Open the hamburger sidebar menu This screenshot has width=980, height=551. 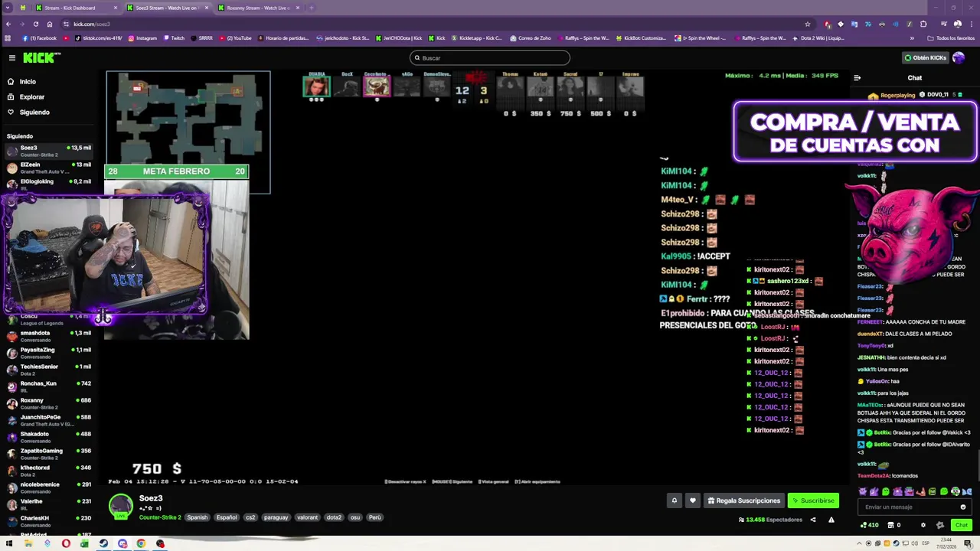tap(12, 58)
